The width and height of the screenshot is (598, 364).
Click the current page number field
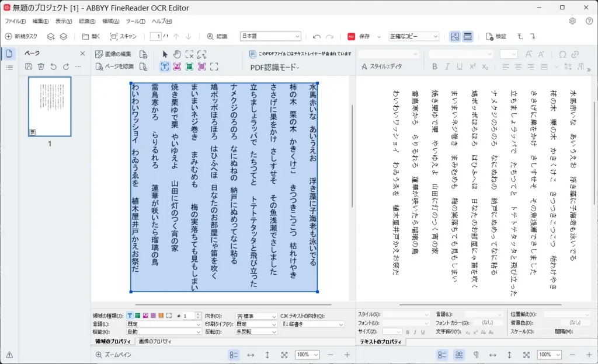[x=155, y=37]
